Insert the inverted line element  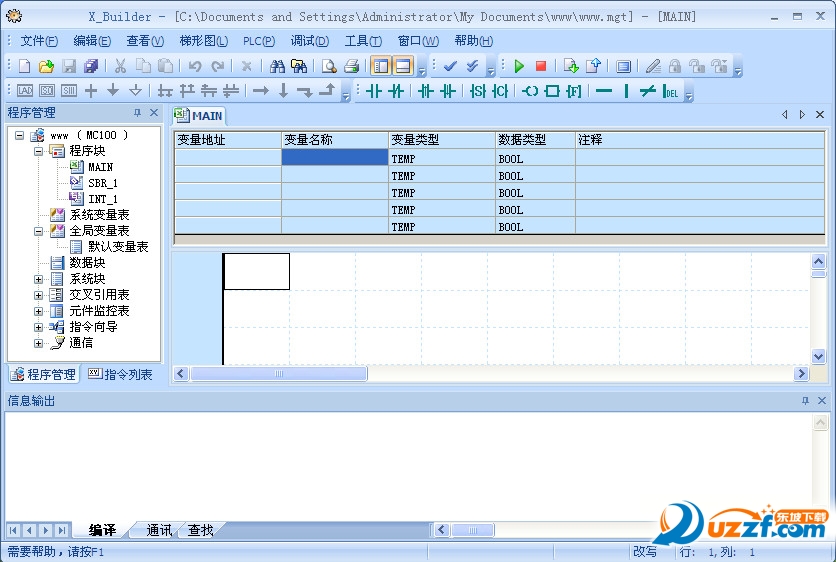coord(647,91)
